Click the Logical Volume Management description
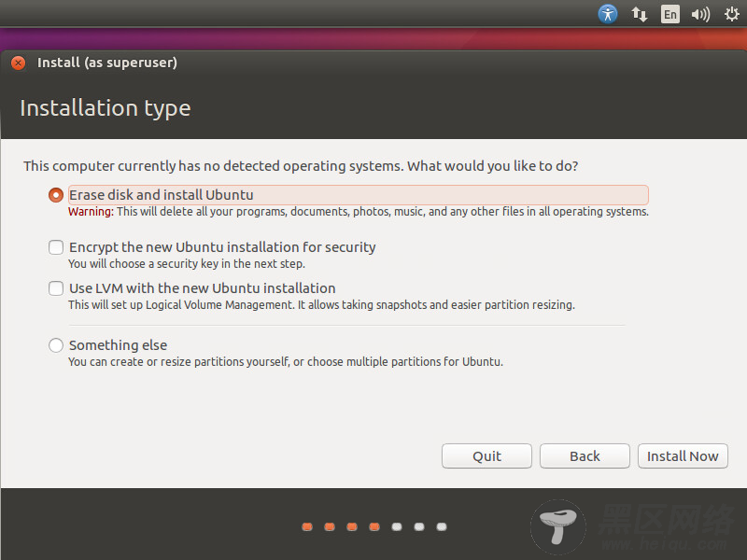This screenshot has width=747, height=560. click(x=321, y=305)
